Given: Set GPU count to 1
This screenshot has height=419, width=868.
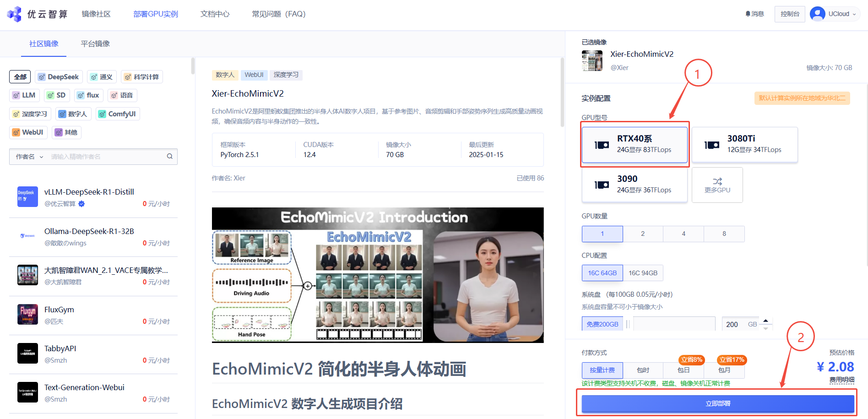Looking at the screenshot, I should tap(602, 234).
